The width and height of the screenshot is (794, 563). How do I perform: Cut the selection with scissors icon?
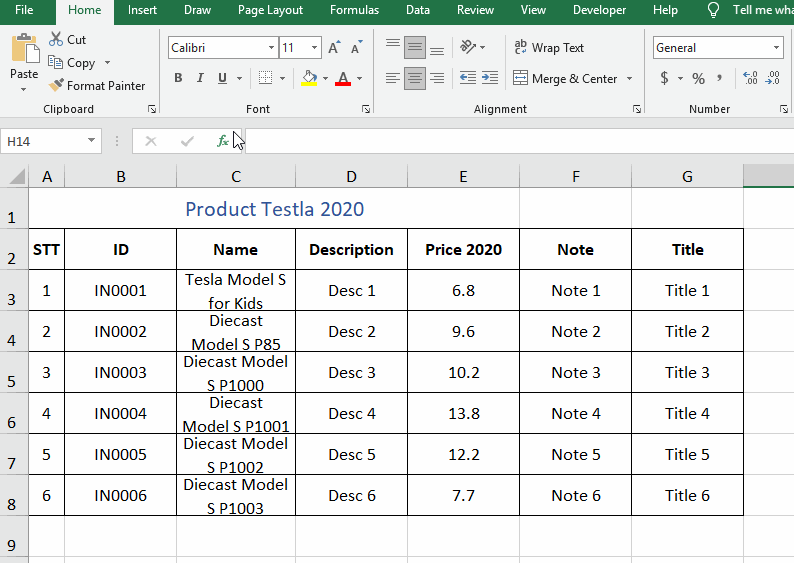(x=56, y=39)
